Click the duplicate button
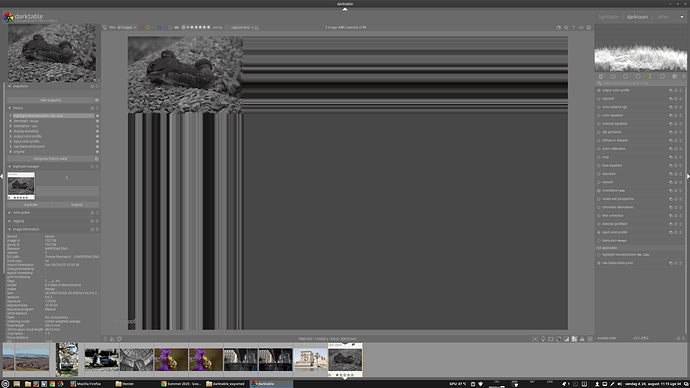This screenshot has height=388, width=690. 31,205
